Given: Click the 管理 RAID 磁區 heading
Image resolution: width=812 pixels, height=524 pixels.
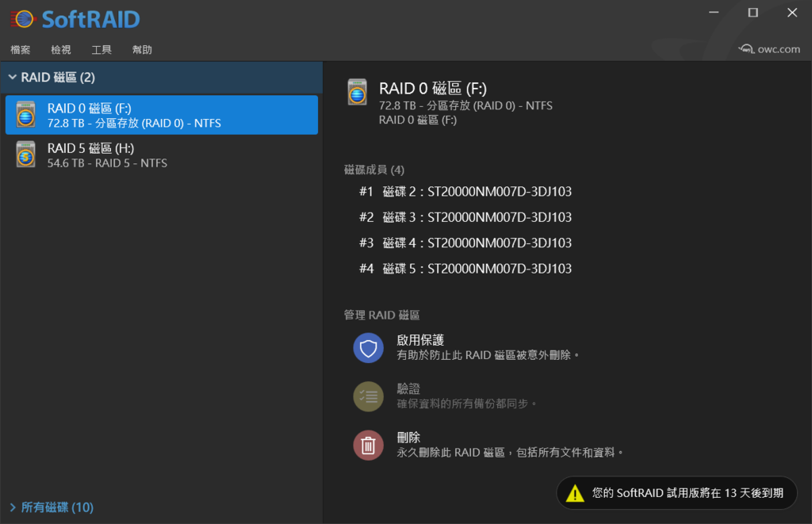Looking at the screenshot, I should (381, 315).
